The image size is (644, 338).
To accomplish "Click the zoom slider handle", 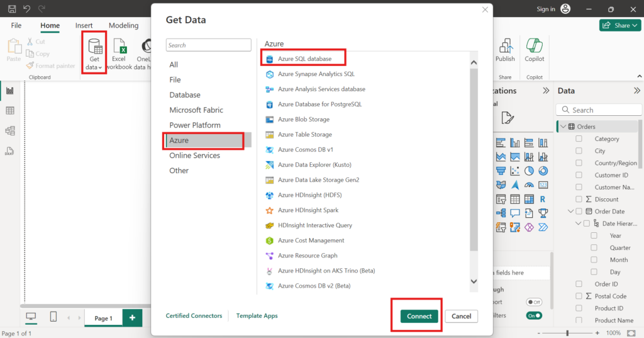I will click(x=568, y=333).
